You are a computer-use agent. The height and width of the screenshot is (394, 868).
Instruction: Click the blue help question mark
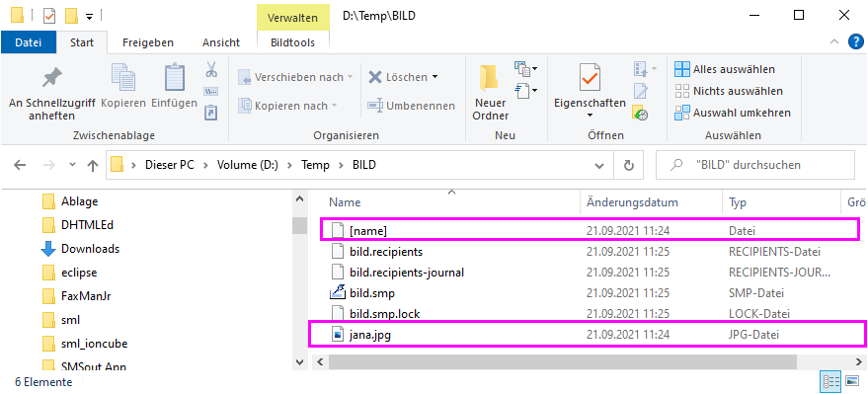coord(856,42)
